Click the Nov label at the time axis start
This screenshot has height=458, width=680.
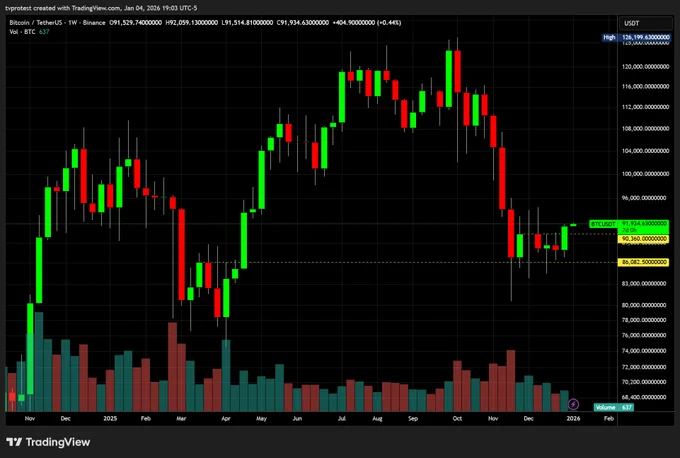click(x=29, y=419)
